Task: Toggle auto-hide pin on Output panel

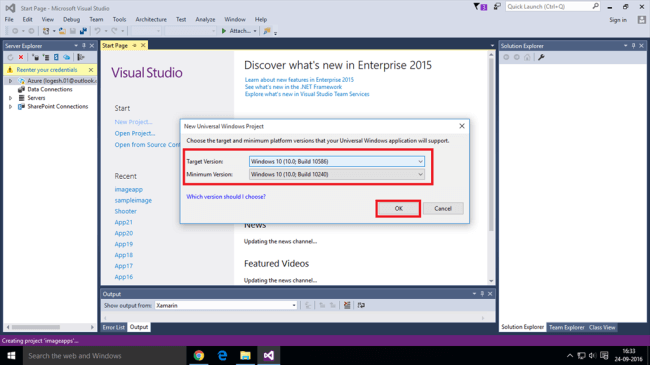Action: (482, 294)
